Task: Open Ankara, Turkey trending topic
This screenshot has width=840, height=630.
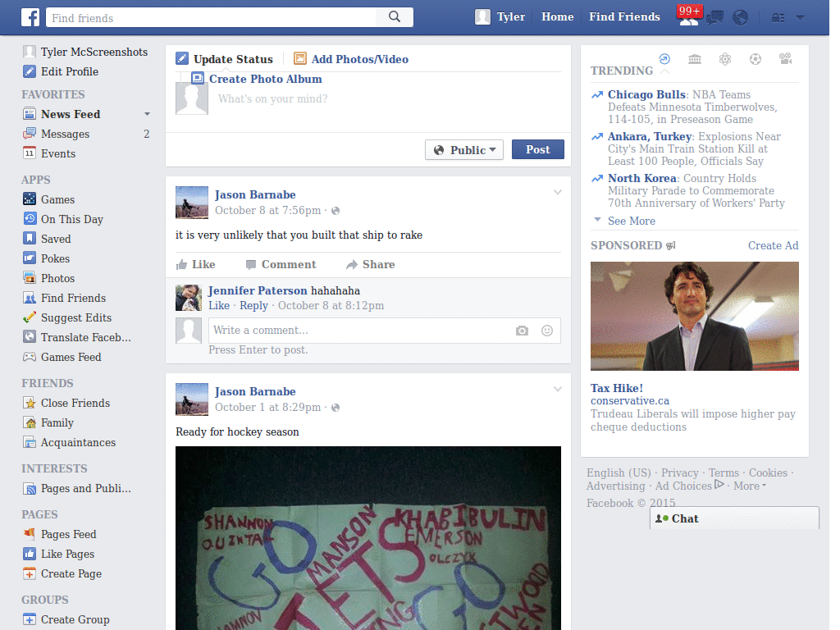Action: pyautogui.click(x=650, y=136)
